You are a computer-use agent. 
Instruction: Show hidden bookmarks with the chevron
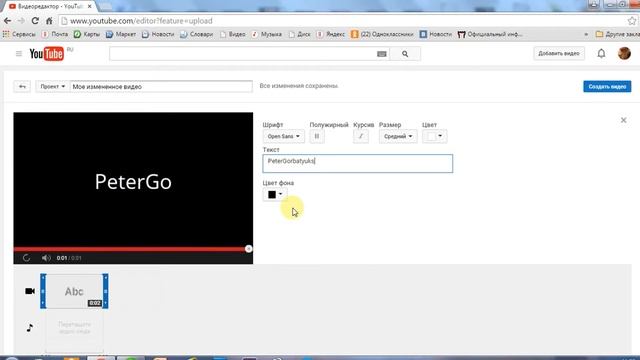pyautogui.click(x=586, y=34)
